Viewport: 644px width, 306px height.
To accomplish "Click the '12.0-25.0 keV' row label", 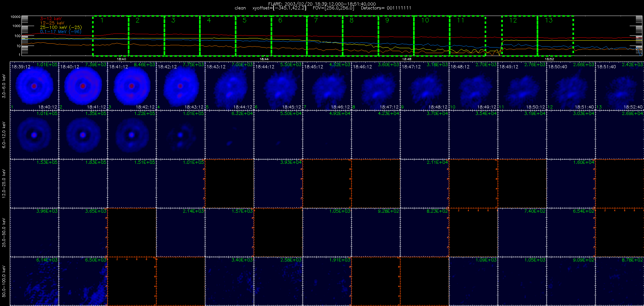I will pos(4,184).
